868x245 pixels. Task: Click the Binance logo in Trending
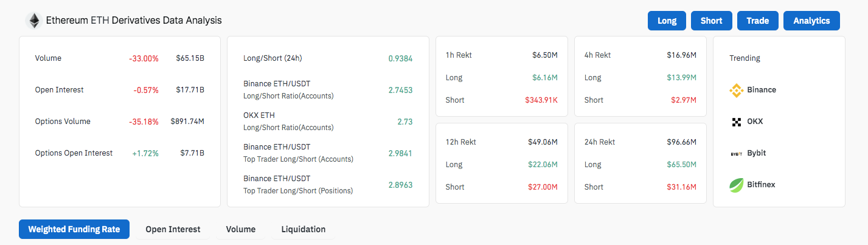(x=736, y=90)
